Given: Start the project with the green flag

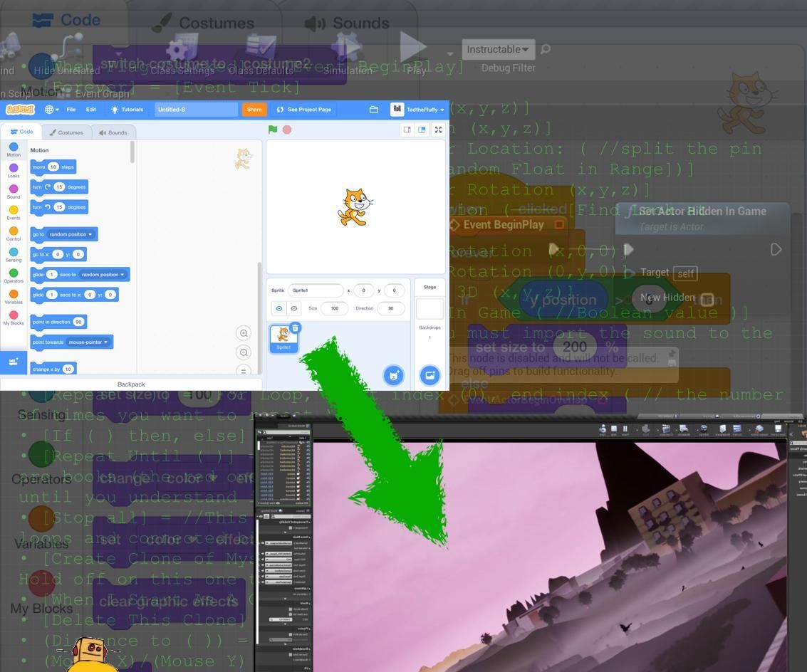Looking at the screenshot, I should click(273, 130).
